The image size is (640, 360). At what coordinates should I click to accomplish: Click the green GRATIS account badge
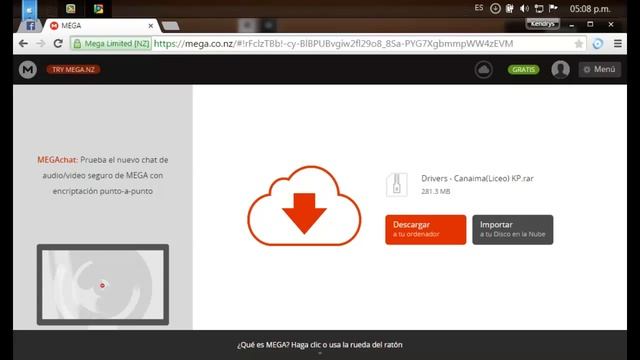(523, 70)
